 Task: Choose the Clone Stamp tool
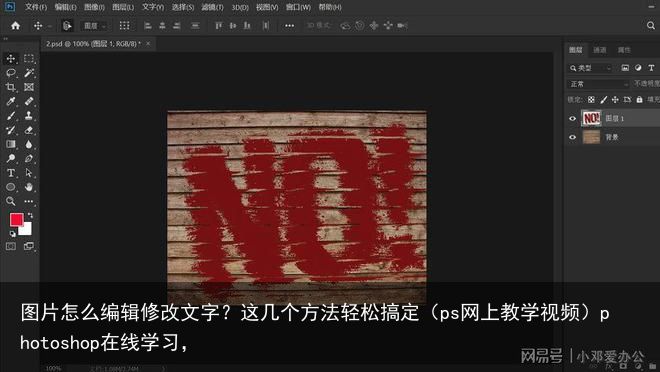click(29, 115)
